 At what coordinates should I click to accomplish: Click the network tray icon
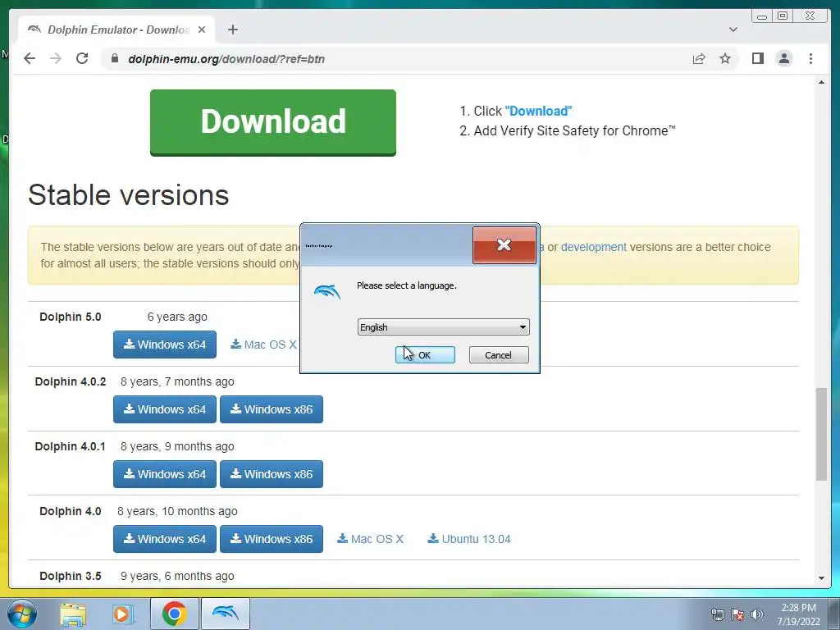(717, 614)
